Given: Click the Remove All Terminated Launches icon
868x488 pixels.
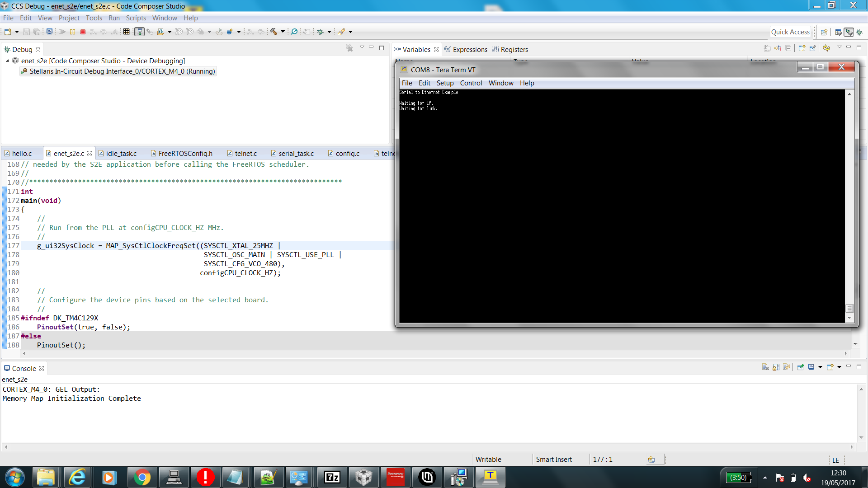Looking at the screenshot, I should [x=349, y=48].
